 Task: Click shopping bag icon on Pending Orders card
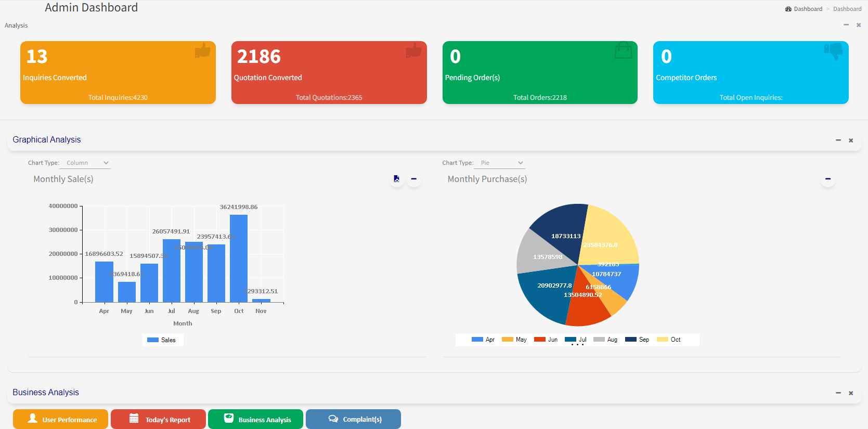(623, 50)
